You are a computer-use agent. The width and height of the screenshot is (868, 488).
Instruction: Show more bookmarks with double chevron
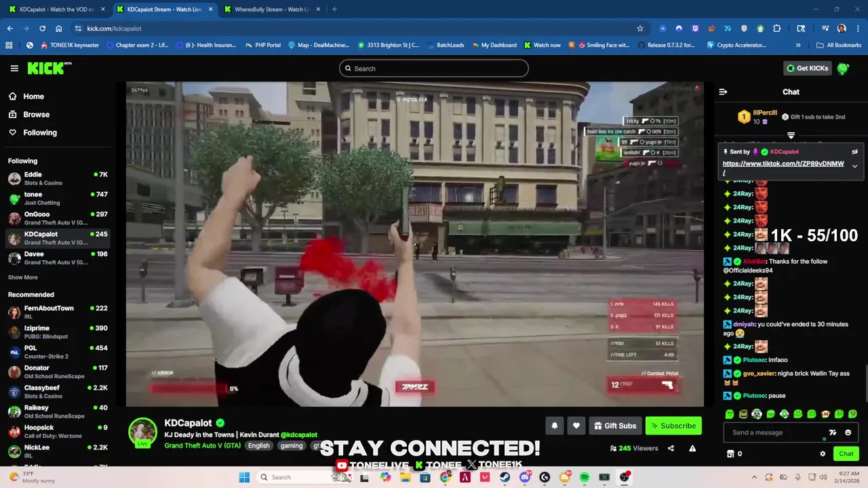click(798, 45)
